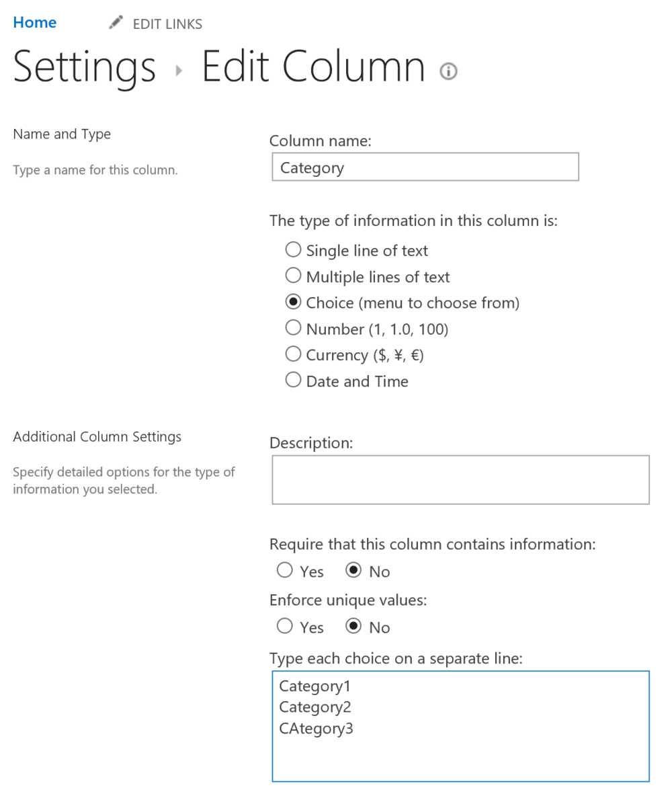Select Single line of text type
Screen dimensions: 672x800
[x=293, y=249]
